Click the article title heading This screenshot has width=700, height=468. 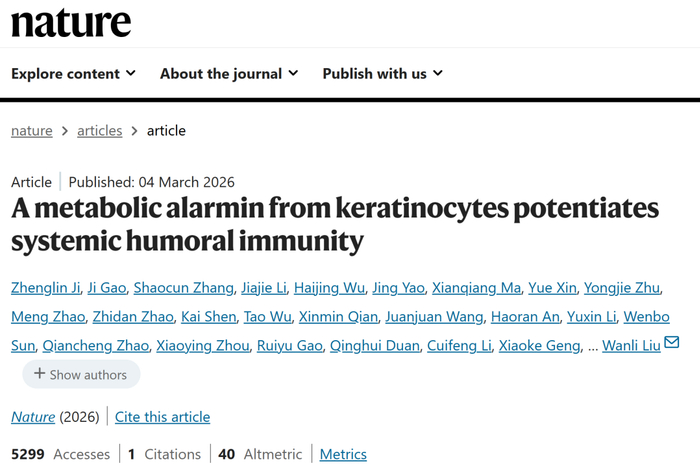point(335,224)
